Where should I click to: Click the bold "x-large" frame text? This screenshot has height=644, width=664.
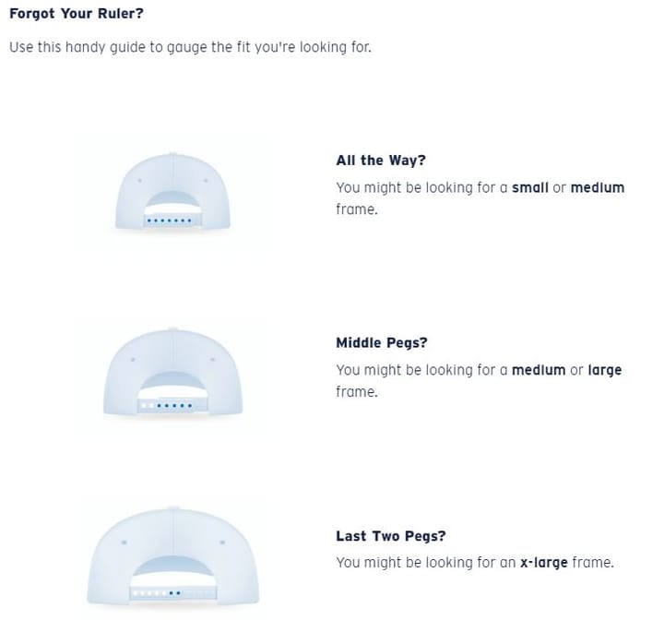(x=544, y=562)
